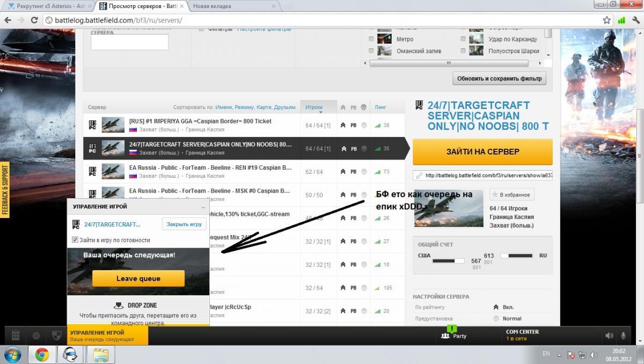This screenshot has width=644, height=364.
Task: Toggle the speaker volume icon in Battlelog bar
Action: tap(609, 336)
